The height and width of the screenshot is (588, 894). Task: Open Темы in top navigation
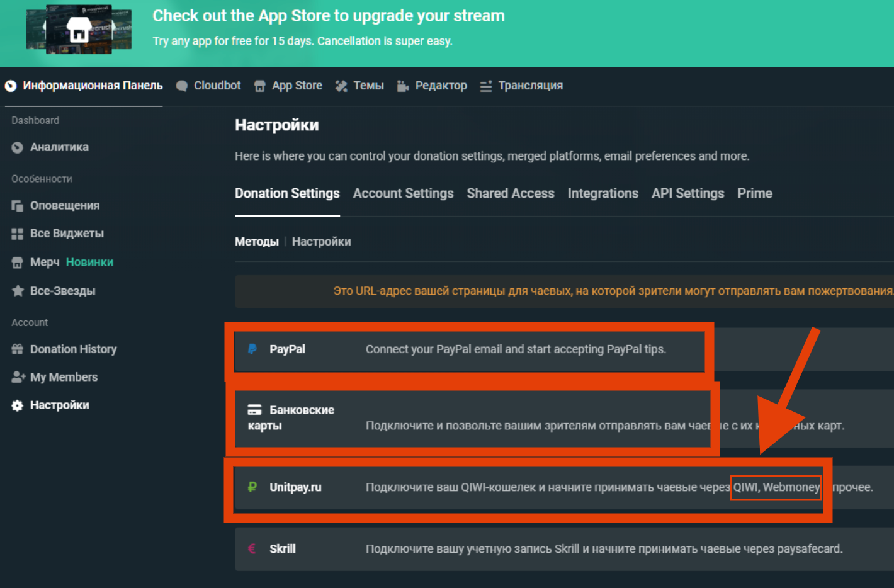coord(368,86)
